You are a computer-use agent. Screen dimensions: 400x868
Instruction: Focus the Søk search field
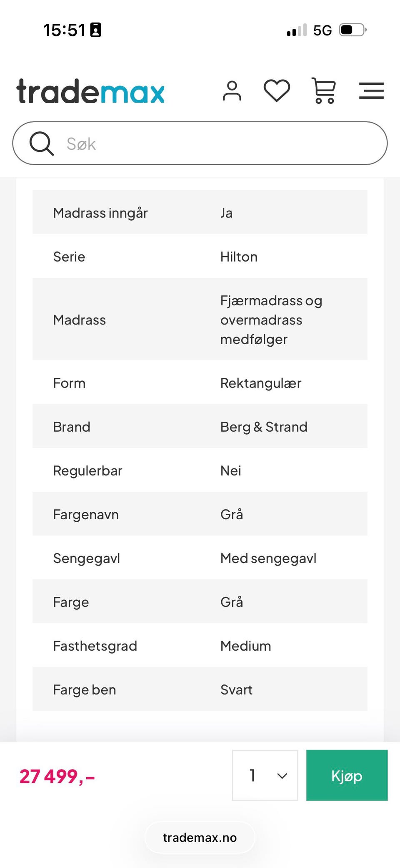pos(217,143)
